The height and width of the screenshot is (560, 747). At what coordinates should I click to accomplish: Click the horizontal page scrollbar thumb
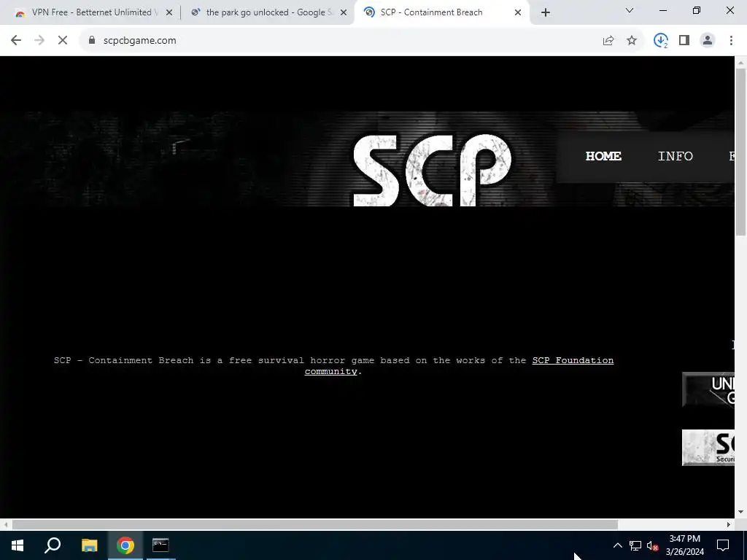pyautogui.click(x=315, y=525)
